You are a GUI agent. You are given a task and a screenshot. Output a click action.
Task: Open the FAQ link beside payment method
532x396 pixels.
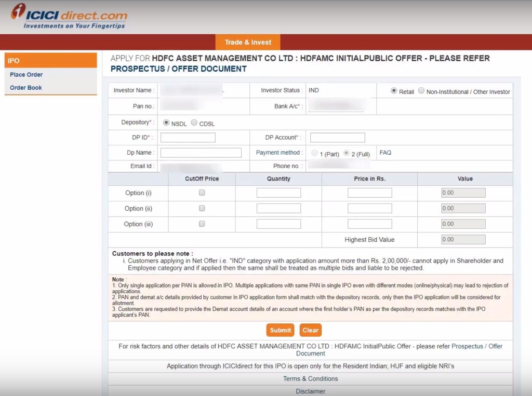(x=385, y=153)
